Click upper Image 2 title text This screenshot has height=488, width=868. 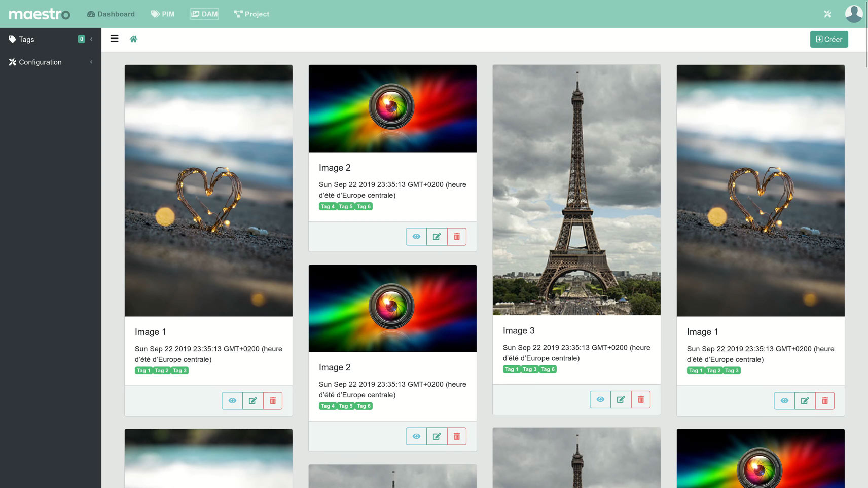pyautogui.click(x=335, y=168)
